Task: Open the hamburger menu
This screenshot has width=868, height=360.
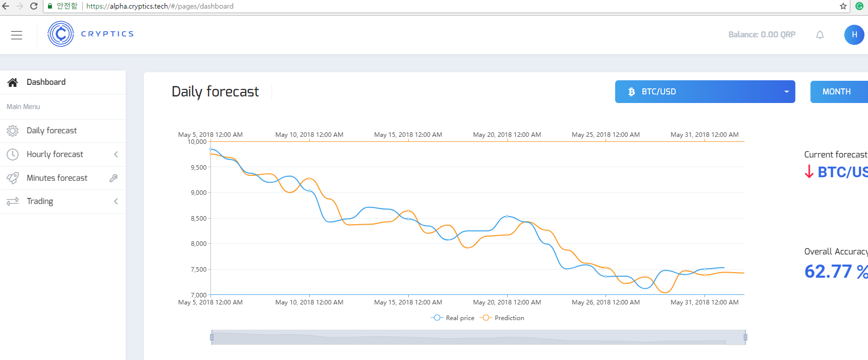Action: (x=17, y=35)
